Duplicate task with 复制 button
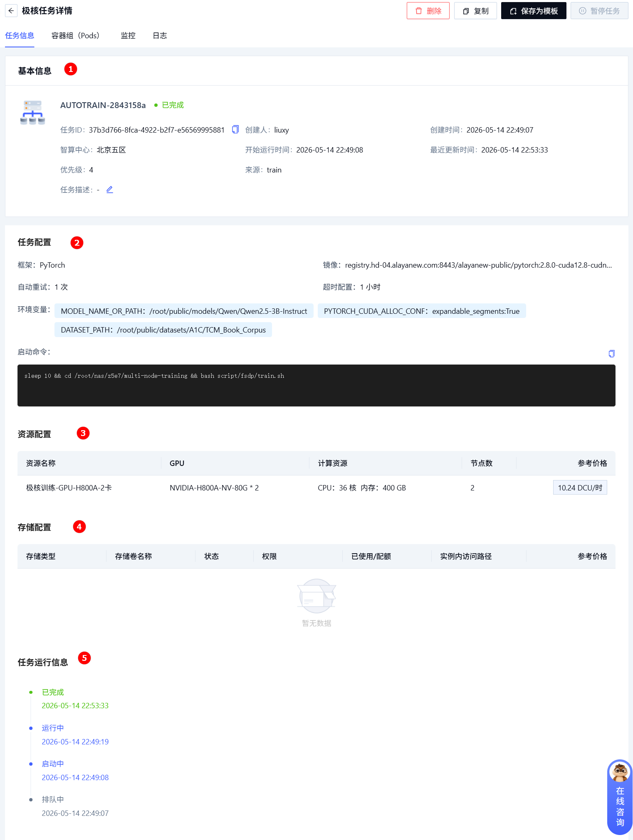The image size is (633, 840). click(475, 11)
